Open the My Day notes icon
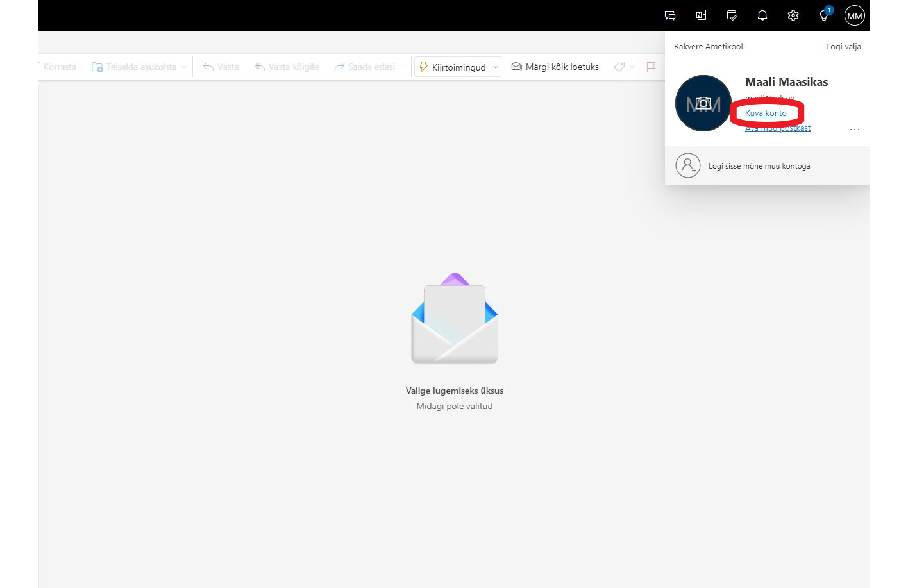 point(732,15)
